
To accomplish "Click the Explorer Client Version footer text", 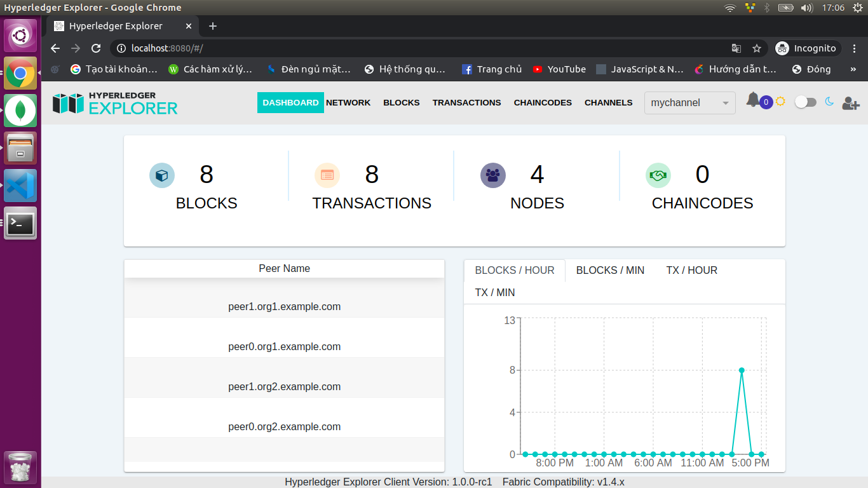I will point(389,482).
